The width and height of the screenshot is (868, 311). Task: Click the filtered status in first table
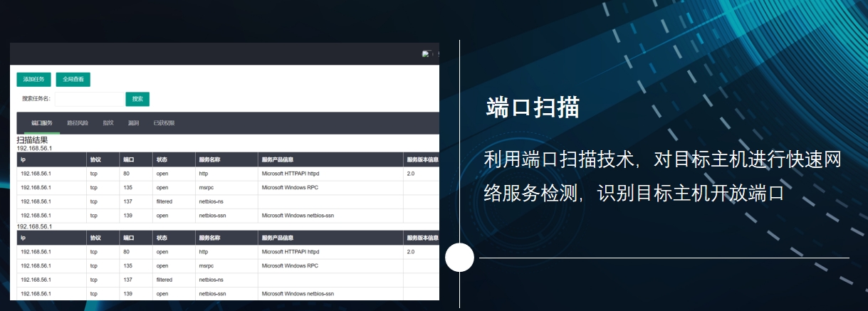(x=164, y=201)
